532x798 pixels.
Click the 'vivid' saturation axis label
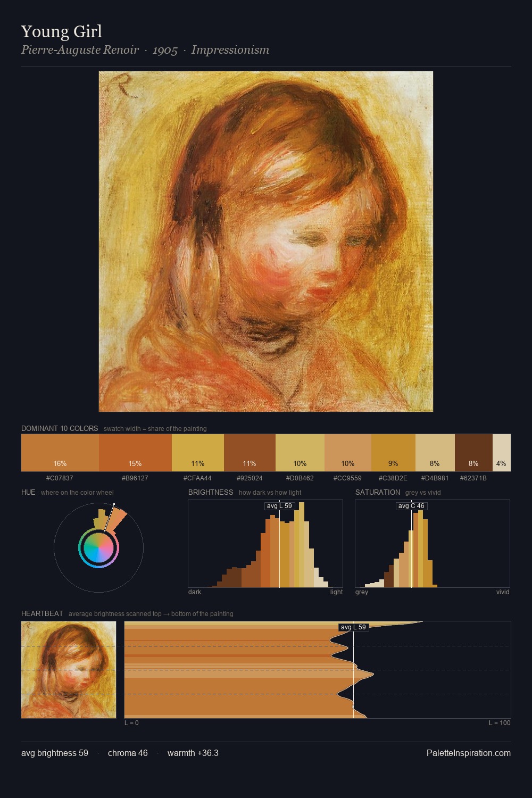point(503,592)
